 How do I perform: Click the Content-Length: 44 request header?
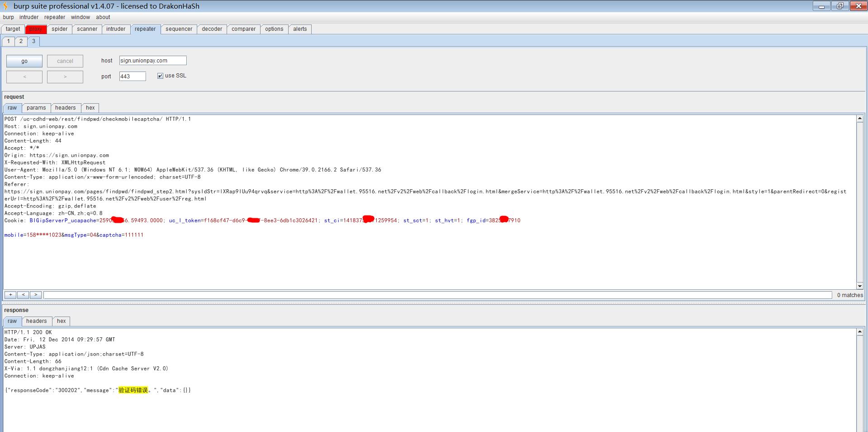pos(33,141)
